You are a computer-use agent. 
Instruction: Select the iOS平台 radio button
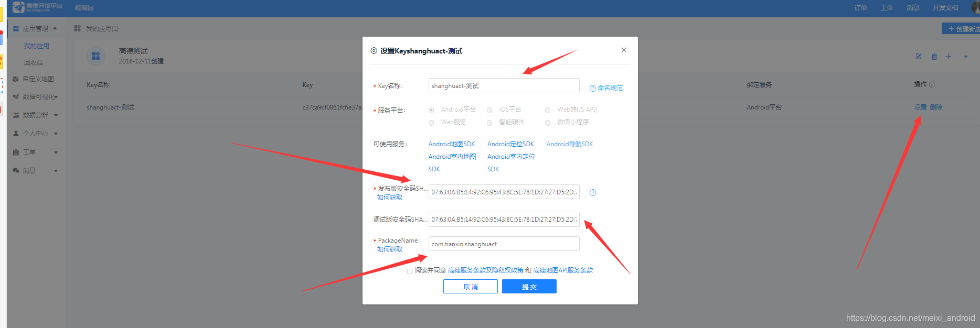pos(489,110)
